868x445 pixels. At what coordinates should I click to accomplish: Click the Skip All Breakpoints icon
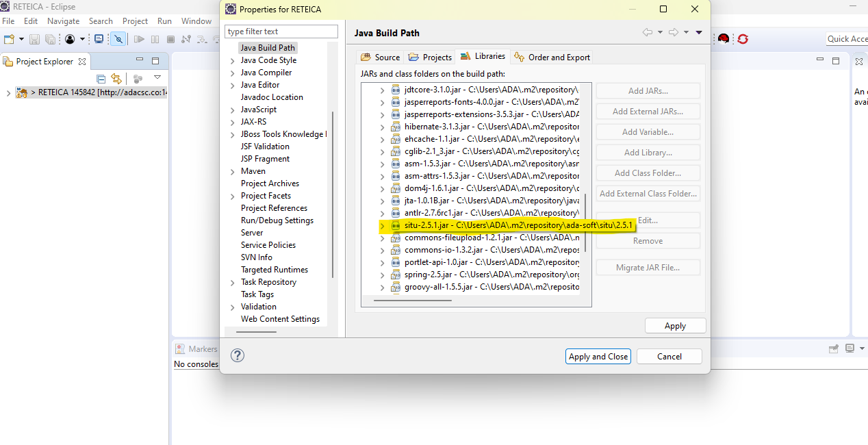pos(118,40)
